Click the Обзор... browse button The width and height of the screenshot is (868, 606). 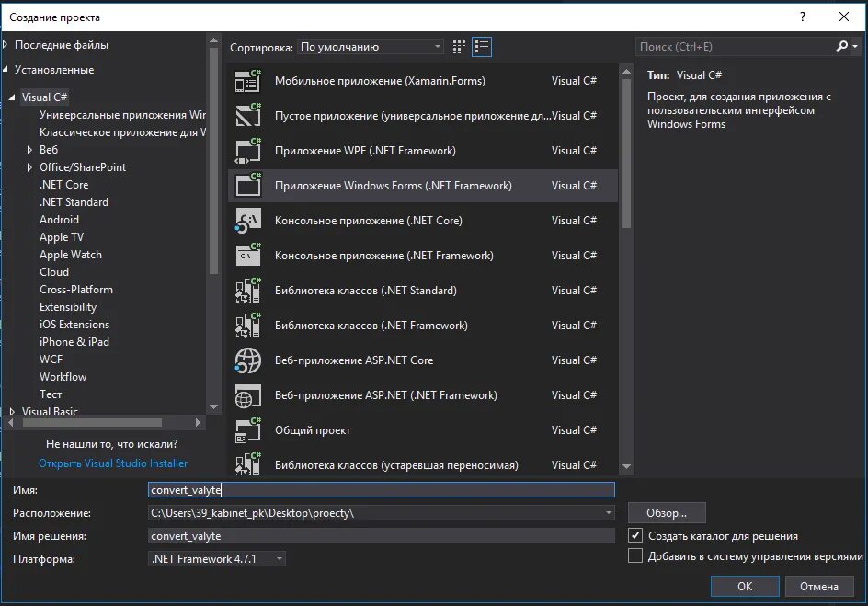click(667, 512)
